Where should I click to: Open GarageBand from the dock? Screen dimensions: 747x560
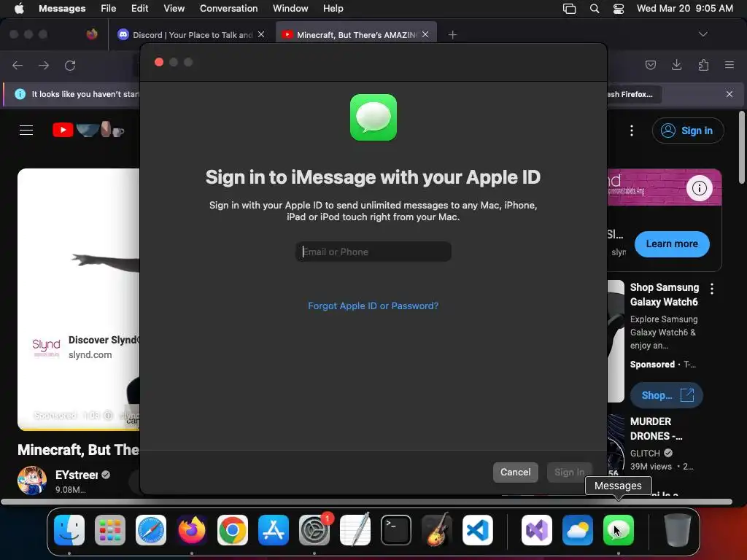[437, 530]
